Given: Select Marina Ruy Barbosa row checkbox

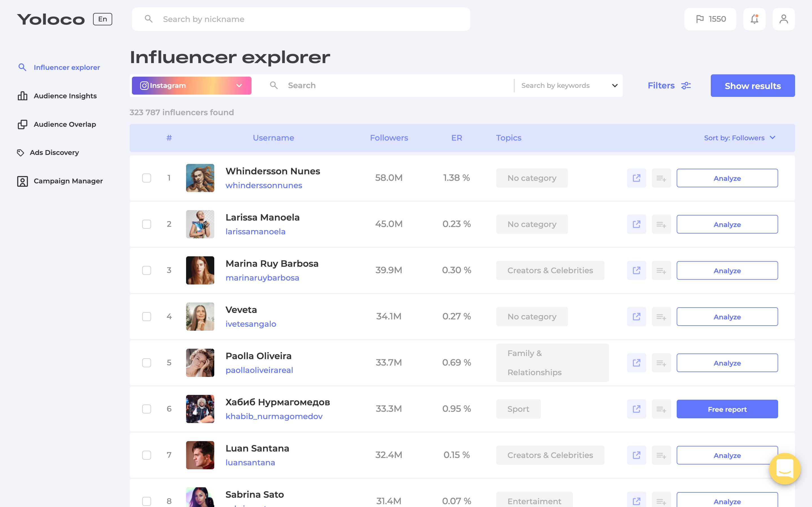Looking at the screenshot, I should (147, 270).
